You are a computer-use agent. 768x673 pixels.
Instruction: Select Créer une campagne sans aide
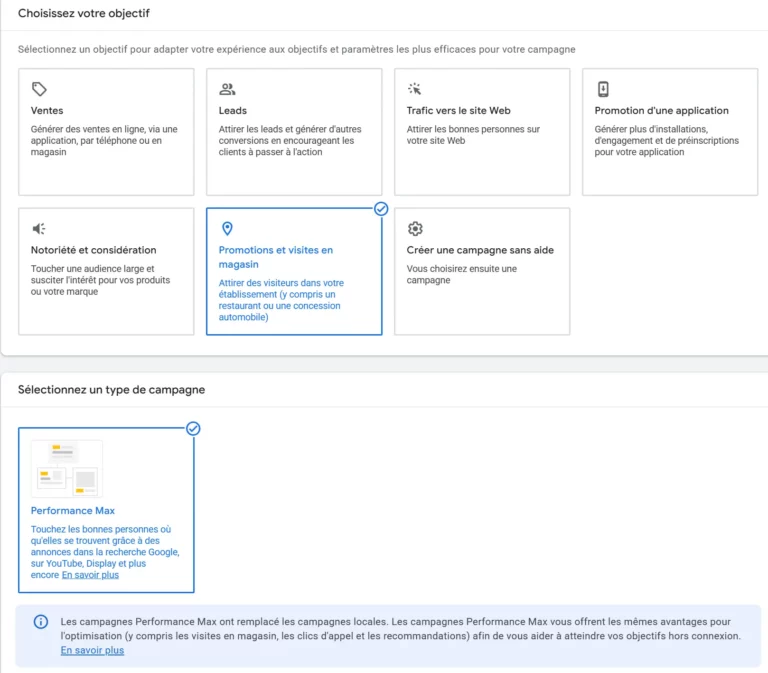[480, 250]
